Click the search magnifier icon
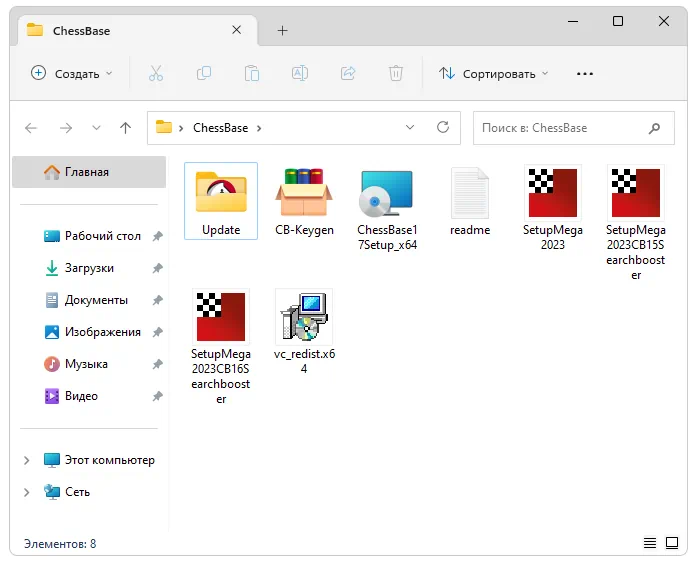Viewport: 693px width, 563px height. tap(654, 128)
